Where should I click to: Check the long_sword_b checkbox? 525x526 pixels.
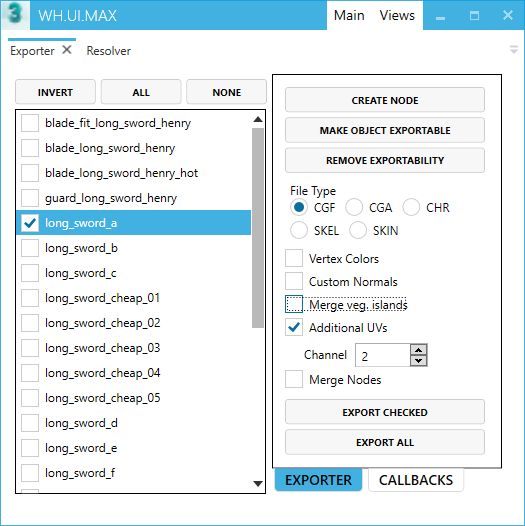(x=30, y=248)
